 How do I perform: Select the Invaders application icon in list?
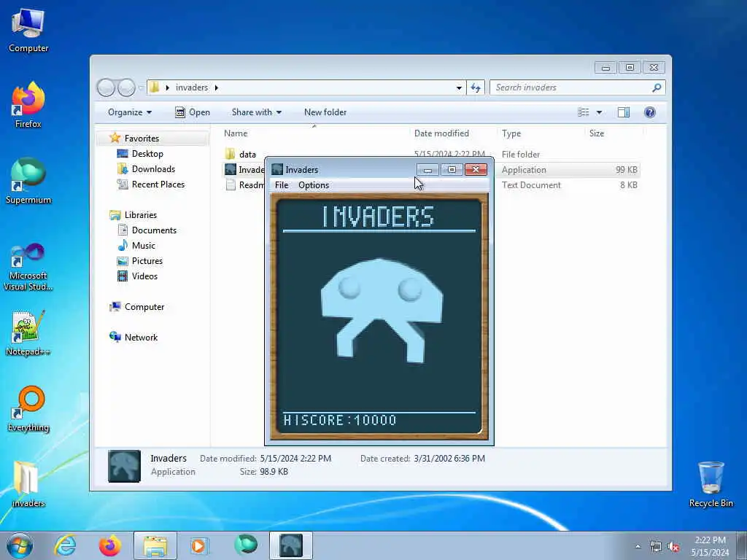231,169
